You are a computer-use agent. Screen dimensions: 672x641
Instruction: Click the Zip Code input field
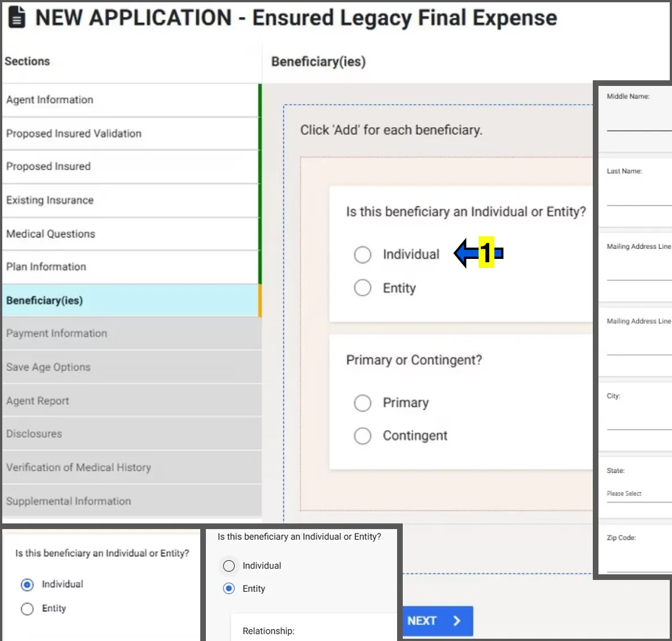point(639,561)
